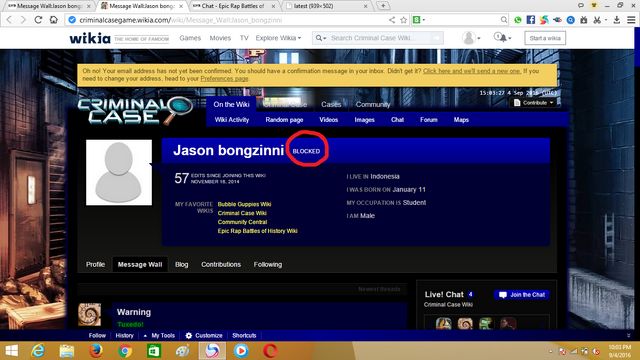Open File Explorer from taskbar
The width and height of the screenshot is (640, 360).
click(67, 351)
